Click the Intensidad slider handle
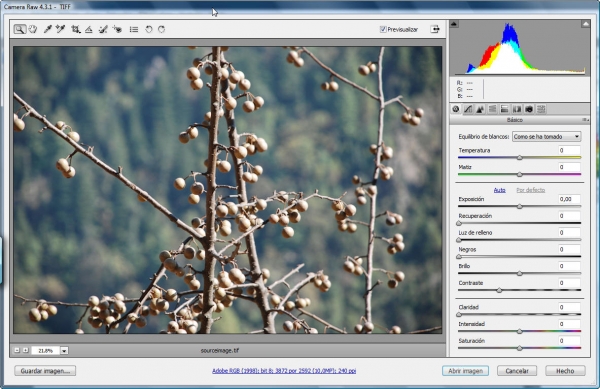The width and height of the screenshot is (600, 389). [520, 331]
